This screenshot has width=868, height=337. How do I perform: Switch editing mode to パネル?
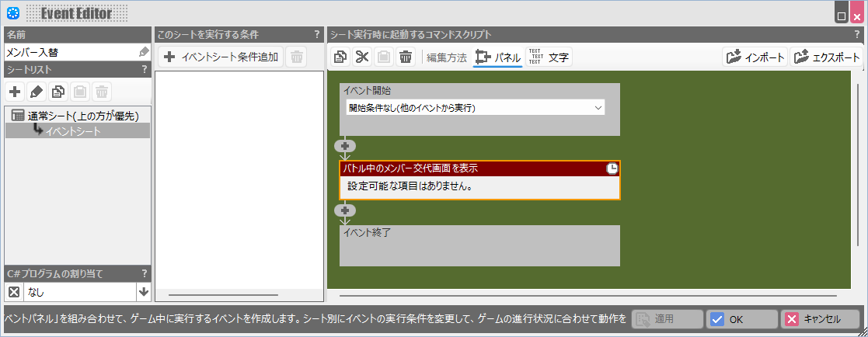497,57
